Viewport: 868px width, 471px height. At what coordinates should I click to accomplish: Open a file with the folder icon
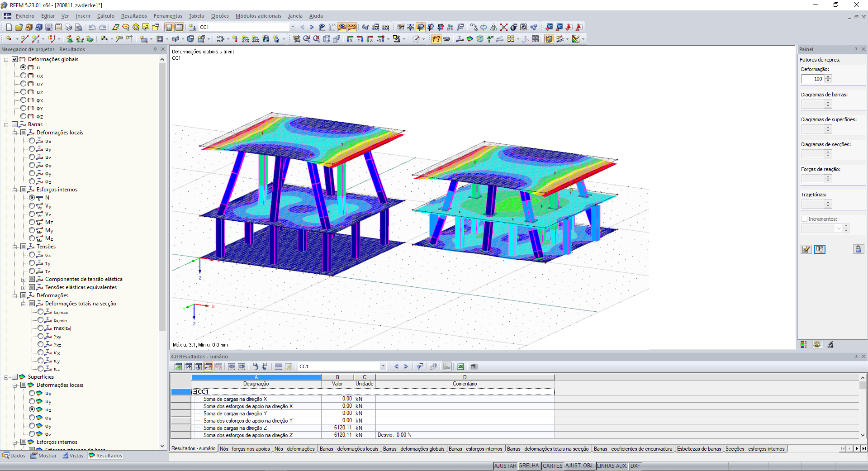19,27
